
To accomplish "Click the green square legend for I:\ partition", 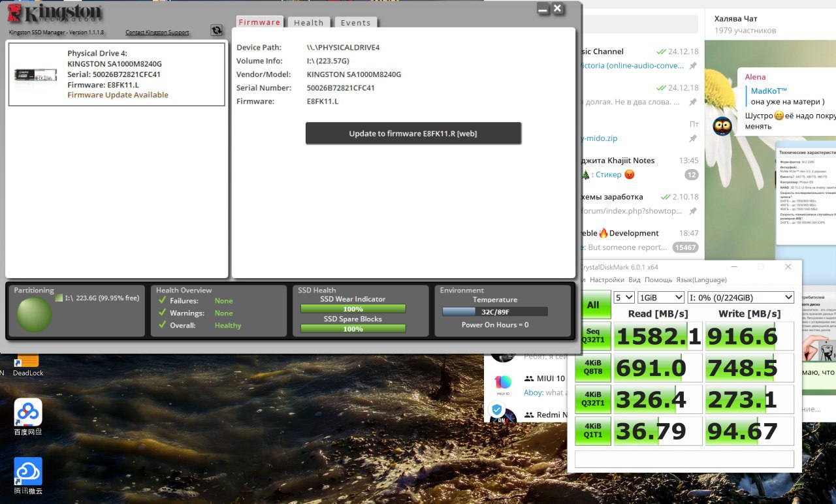I will point(59,298).
